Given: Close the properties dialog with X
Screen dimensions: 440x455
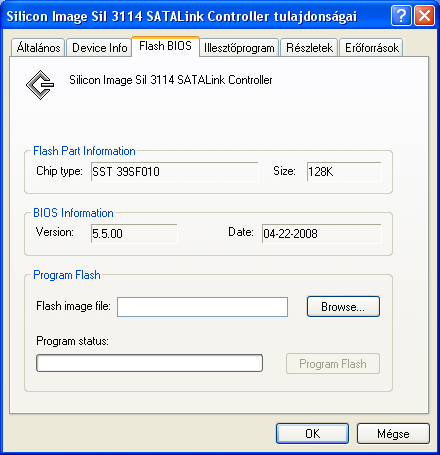Looking at the screenshot, I should click(424, 15).
